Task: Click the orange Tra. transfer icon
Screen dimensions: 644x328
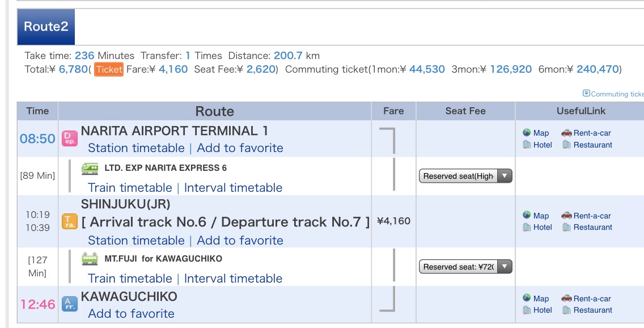Action: 69,221
